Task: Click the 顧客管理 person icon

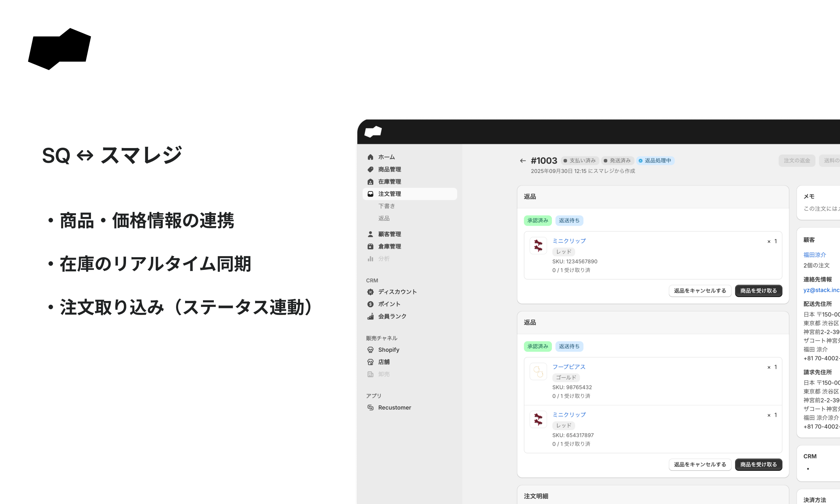Action: [x=370, y=234]
